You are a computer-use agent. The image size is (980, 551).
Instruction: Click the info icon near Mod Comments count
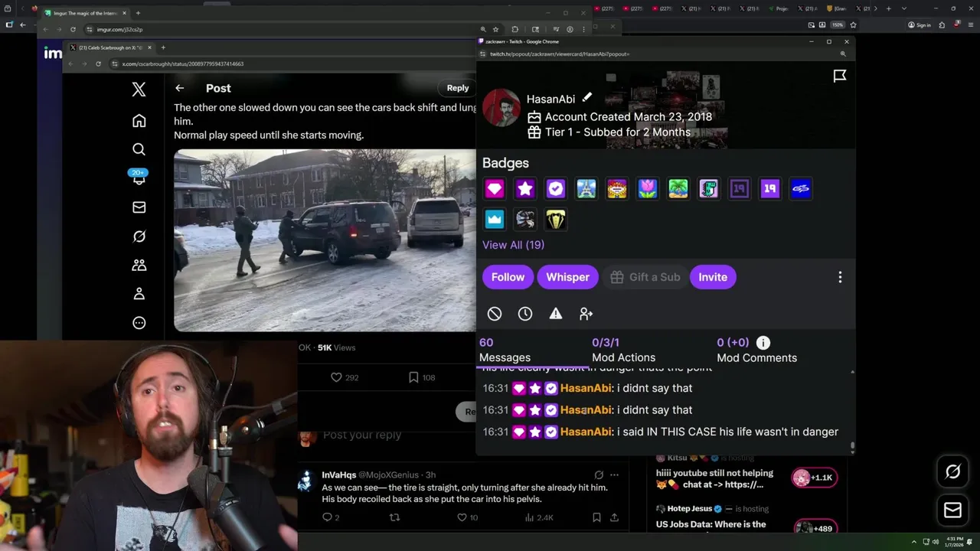coord(763,343)
